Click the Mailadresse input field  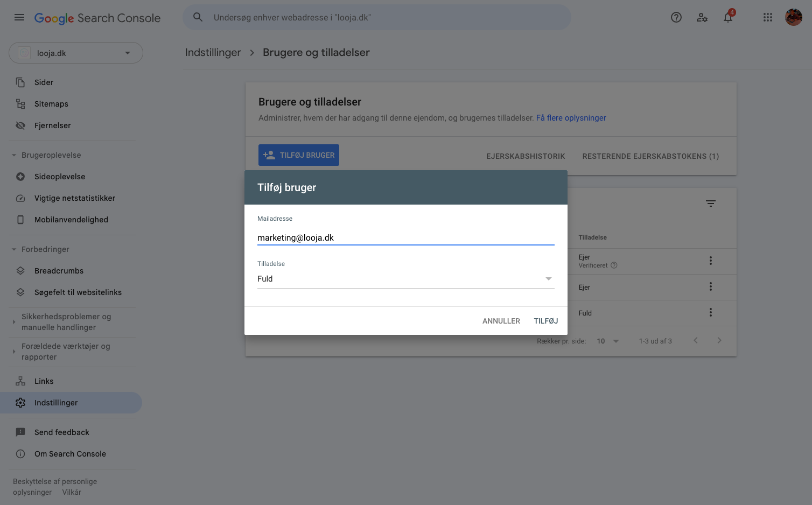pyautogui.click(x=406, y=237)
